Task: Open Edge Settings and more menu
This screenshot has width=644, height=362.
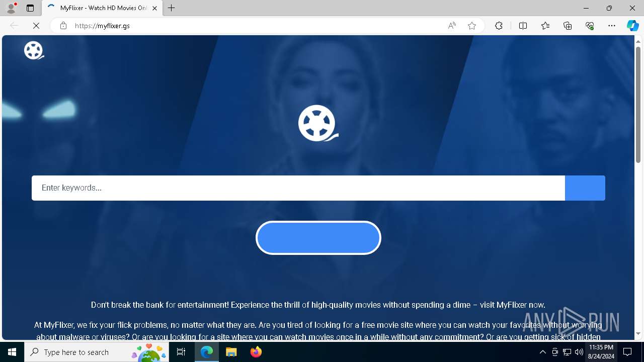Action: pos(612,26)
